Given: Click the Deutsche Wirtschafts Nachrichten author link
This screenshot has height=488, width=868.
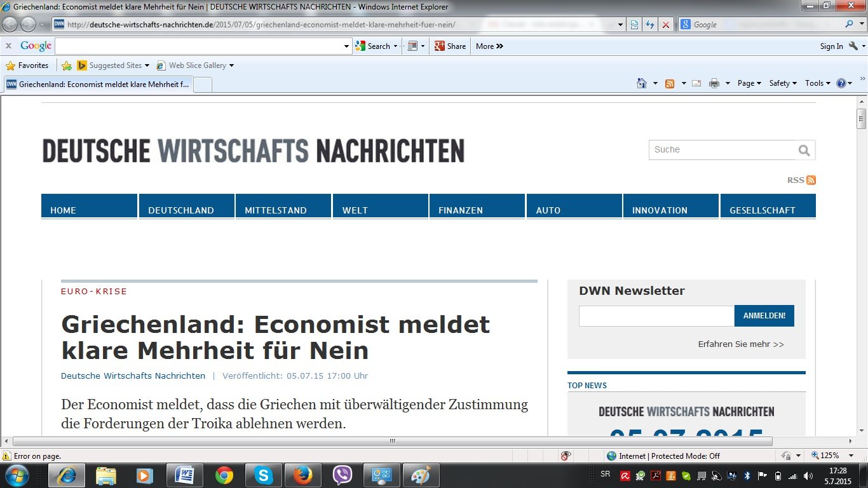Looking at the screenshot, I should point(133,376).
